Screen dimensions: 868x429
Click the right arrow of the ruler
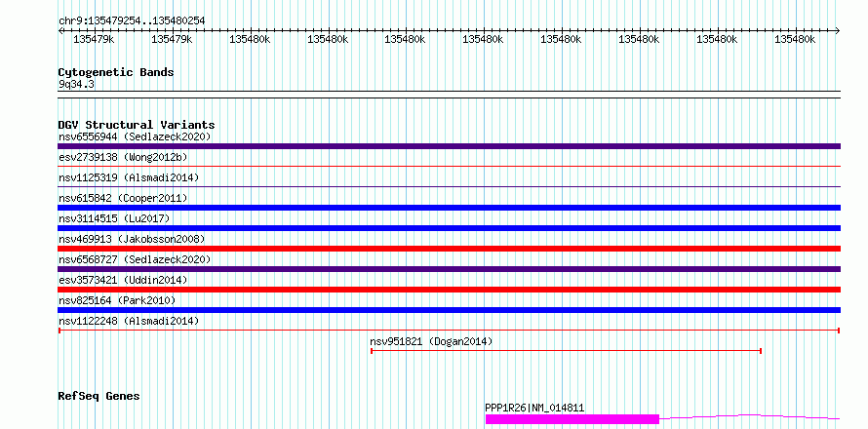point(838,30)
